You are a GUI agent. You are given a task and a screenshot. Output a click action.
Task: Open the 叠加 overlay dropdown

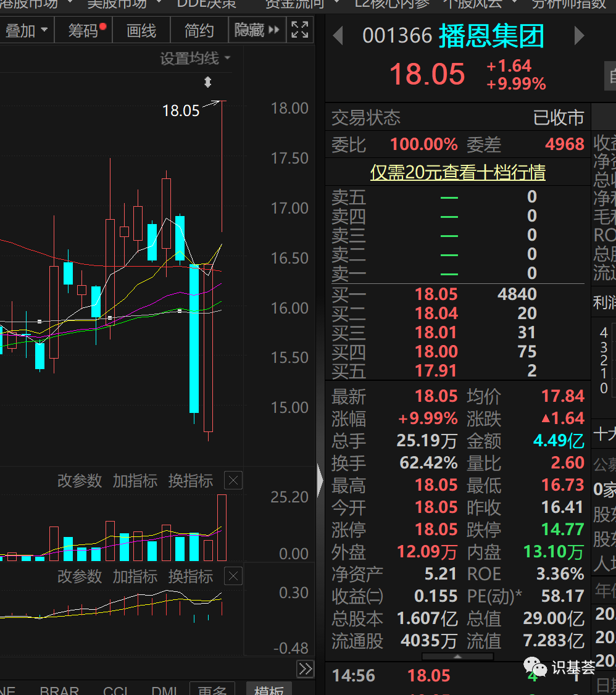coord(26,30)
